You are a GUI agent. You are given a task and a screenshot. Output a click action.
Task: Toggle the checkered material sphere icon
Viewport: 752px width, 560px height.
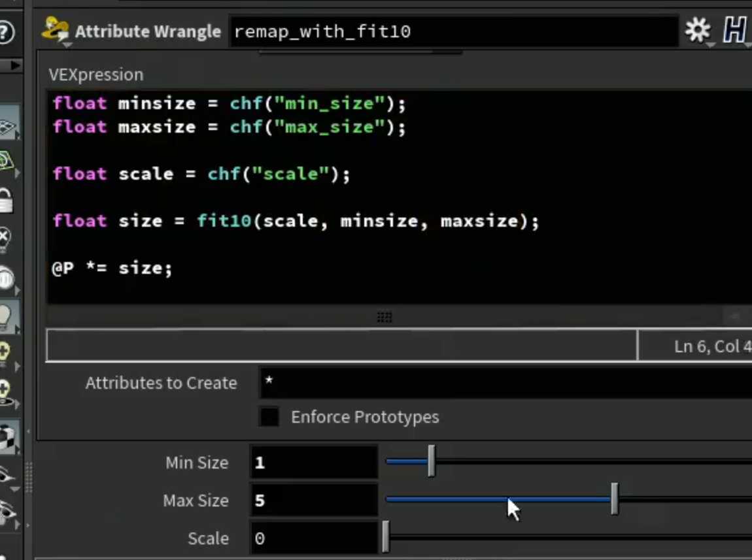tap(7, 437)
